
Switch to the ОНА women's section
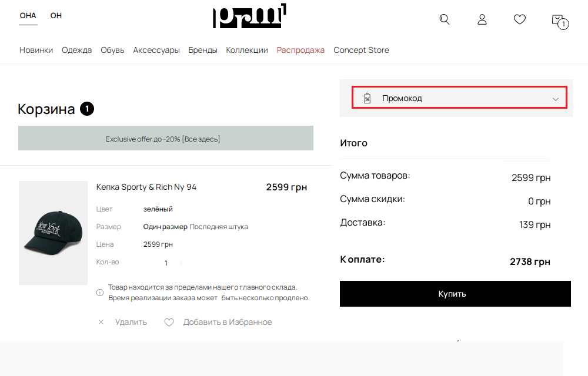click(x=28, y=15)
